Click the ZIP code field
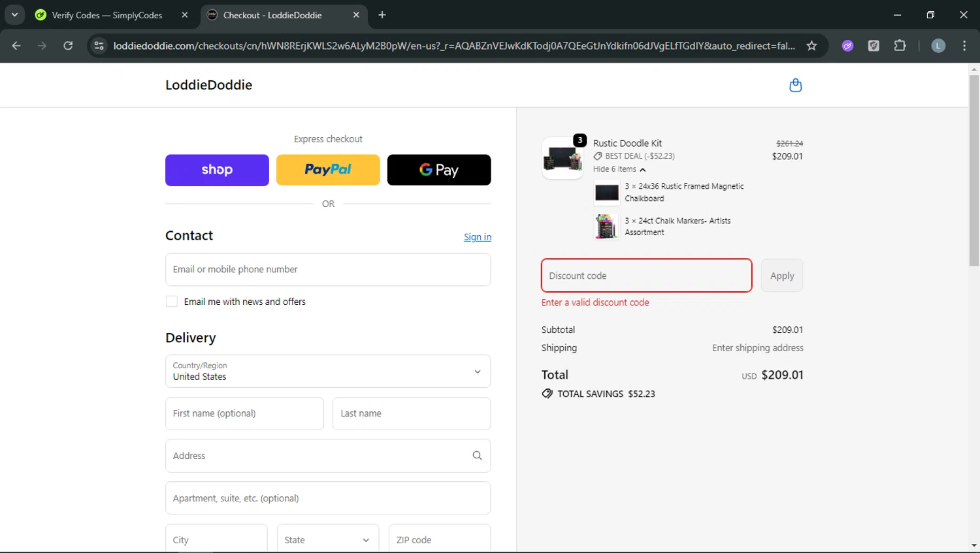This screenshot has width=980, height=553. [440, 540]
